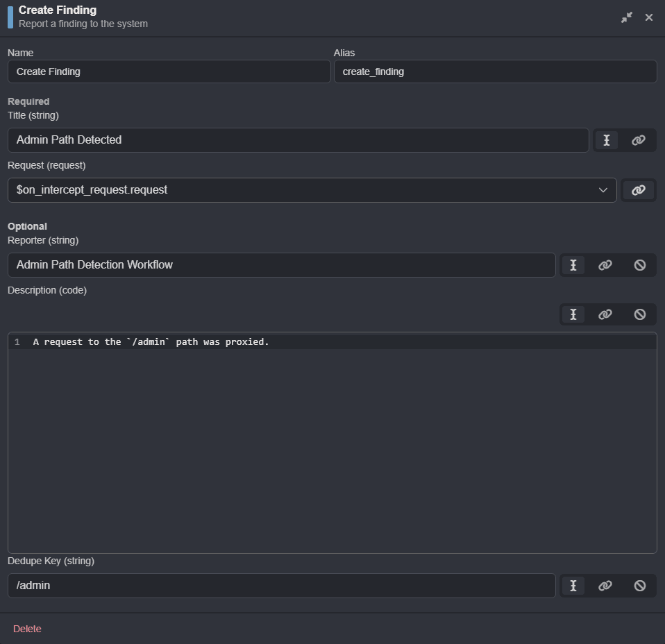665x644 pixels.
Task: Link Reporter to a workflow reference
Action: (x=605, y=264)
